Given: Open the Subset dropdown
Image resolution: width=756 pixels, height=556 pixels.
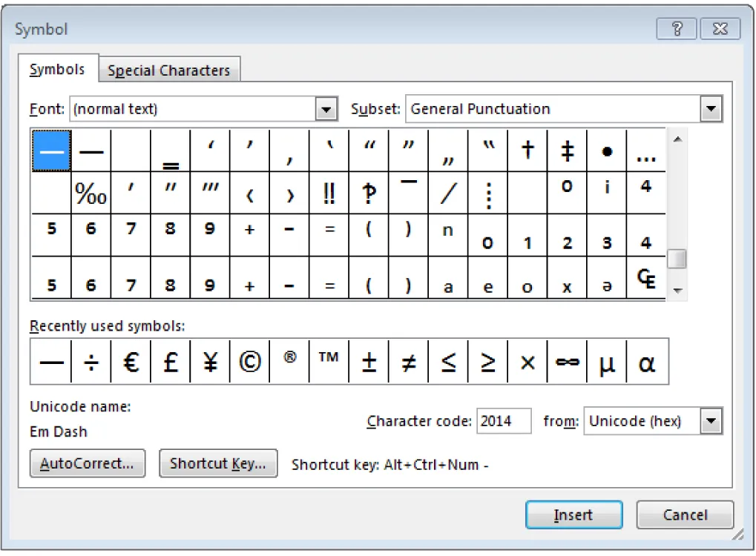Looking at the screenshot, I should tap(711, 108).
